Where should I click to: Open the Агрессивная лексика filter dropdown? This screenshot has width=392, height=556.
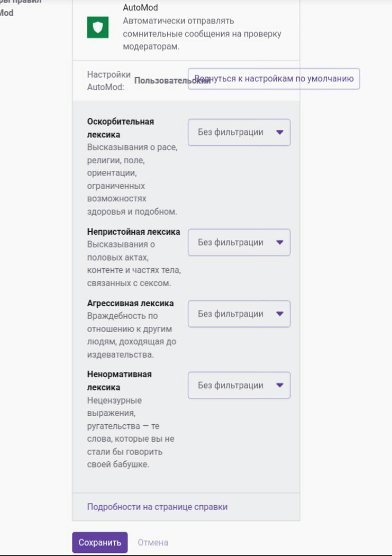click(239, 314)
